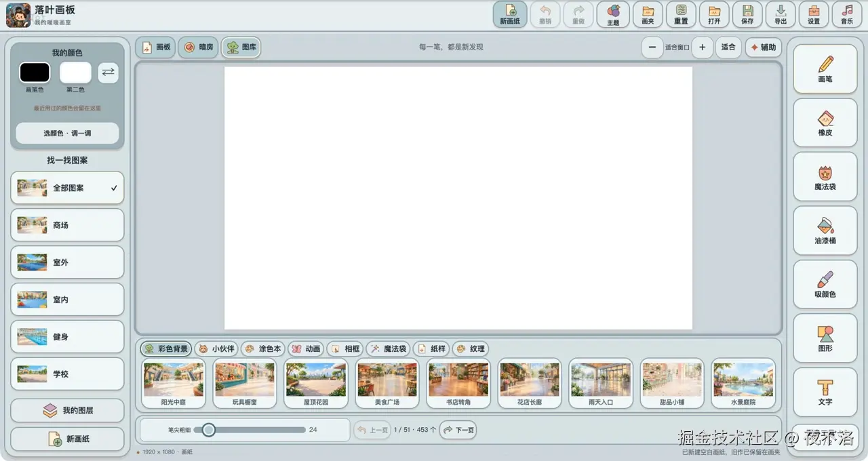Click the black 画笔色 swatch
Screen dimensions: 868x461
click(35, 73)
